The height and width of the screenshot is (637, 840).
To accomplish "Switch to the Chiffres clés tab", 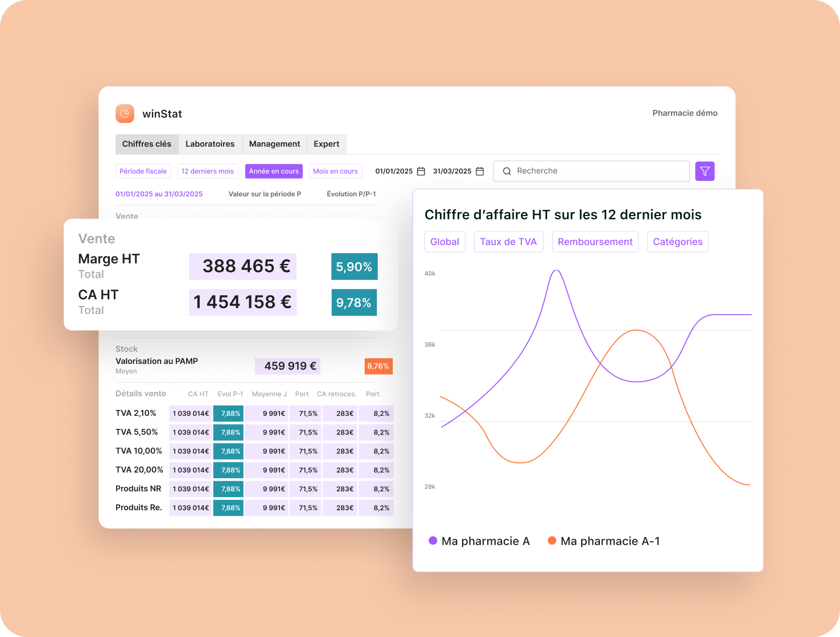I will (x=147, y=144).
